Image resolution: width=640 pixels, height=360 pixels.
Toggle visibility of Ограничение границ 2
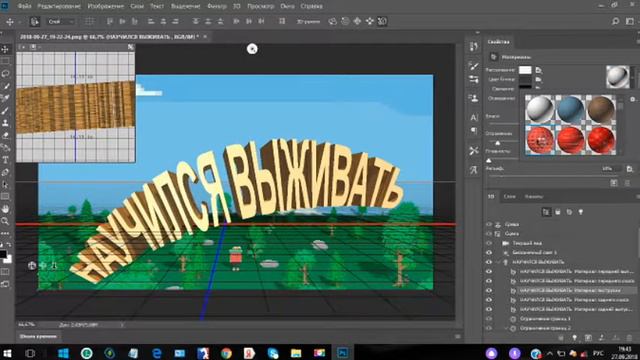coord(489,328)
